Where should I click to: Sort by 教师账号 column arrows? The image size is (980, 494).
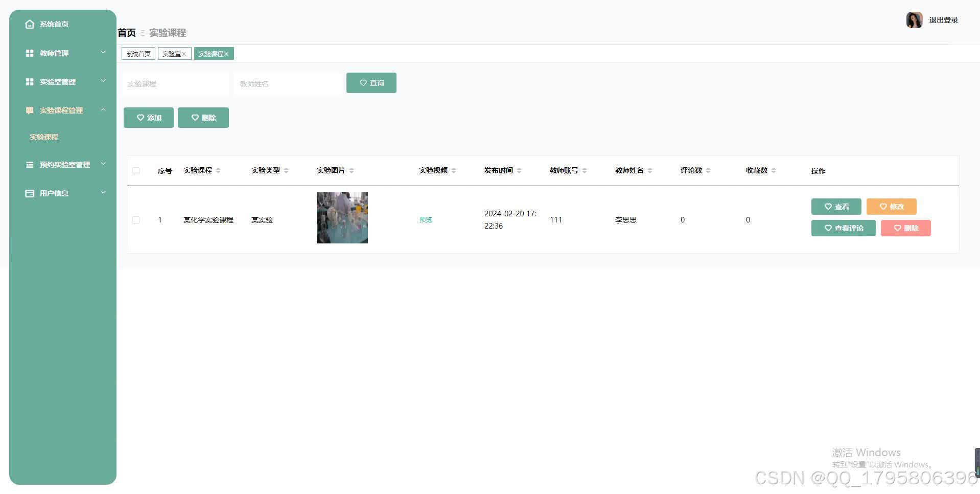pos(585,170)
